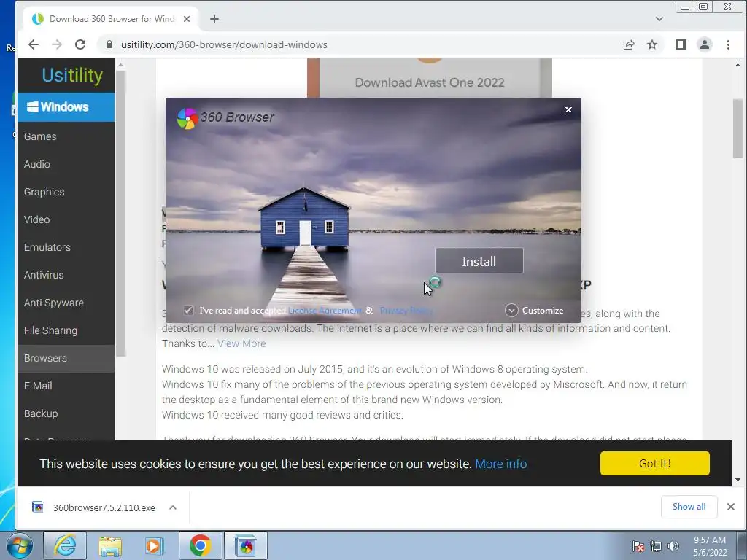Image resolution: width=747 pixels, height=560 pixels.
Task: Open the License Agreement link in installer
Action: coord(325,311)
